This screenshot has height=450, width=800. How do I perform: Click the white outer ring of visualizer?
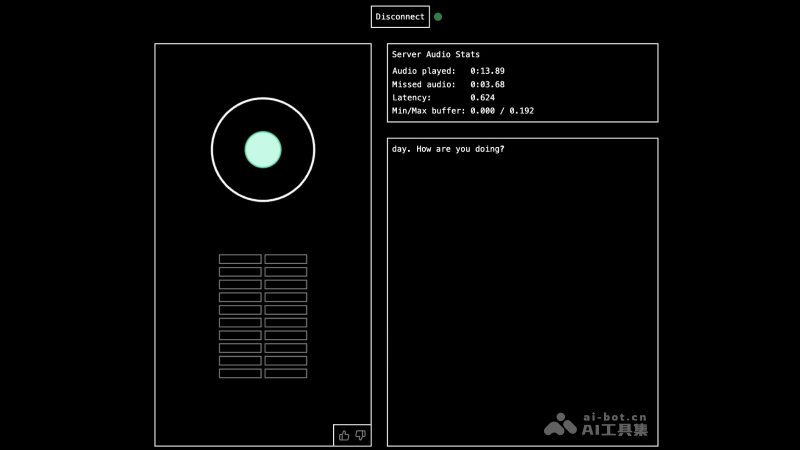[x=263, y=99]
